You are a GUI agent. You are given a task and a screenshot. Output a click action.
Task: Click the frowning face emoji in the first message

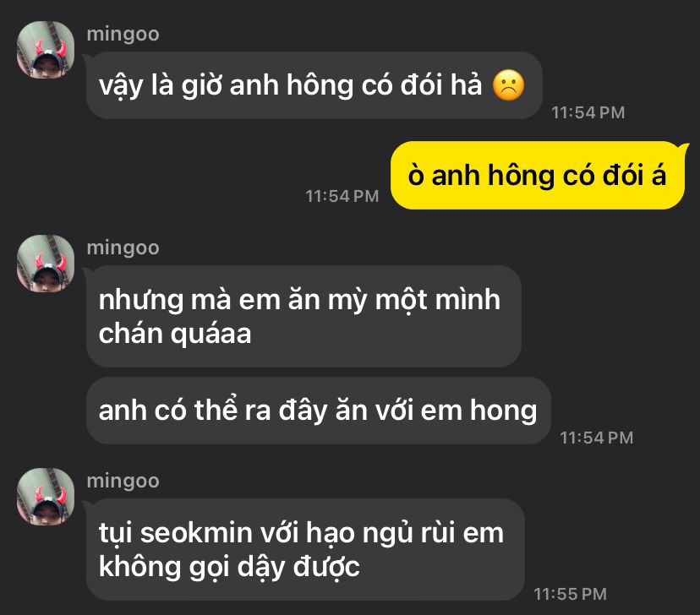pyautogui.click(x=508, y=84)
